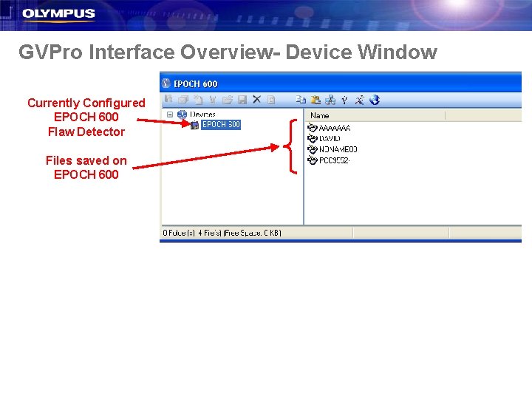Screen dimensions: 532x399
Task: Click the EPOCH 600 window title icon
Action: click(166, 83)
